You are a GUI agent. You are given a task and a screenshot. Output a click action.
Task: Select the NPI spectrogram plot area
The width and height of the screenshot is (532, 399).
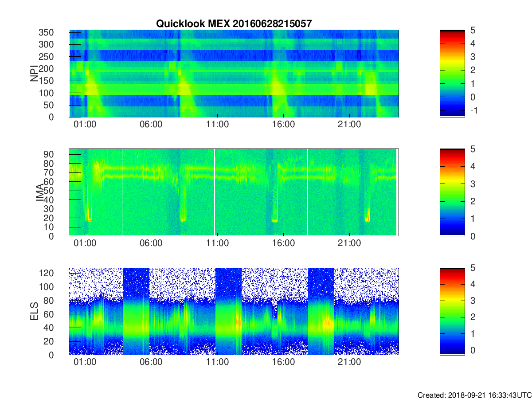tap(234, 74)
